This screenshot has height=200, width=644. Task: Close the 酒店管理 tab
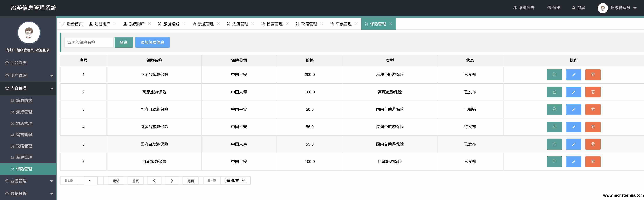253,24
